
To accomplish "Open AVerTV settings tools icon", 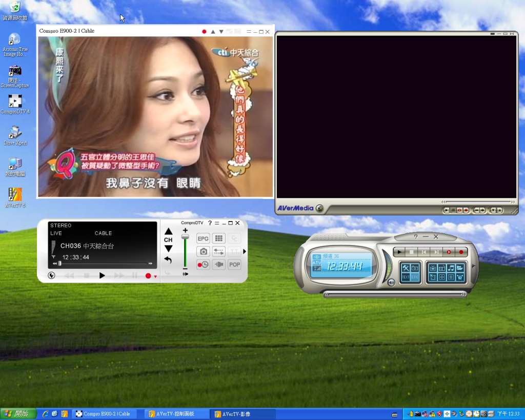I will click(x=406, y=268).
